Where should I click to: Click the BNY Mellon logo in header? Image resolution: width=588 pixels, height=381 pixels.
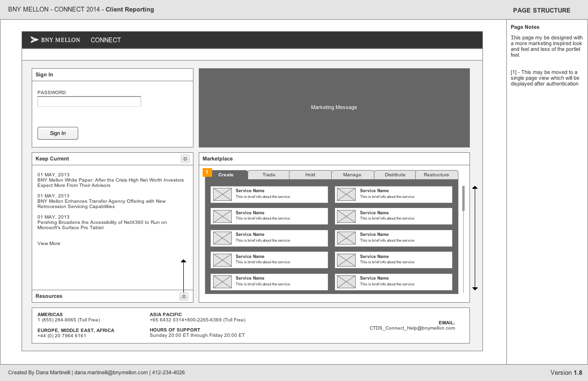55,40
